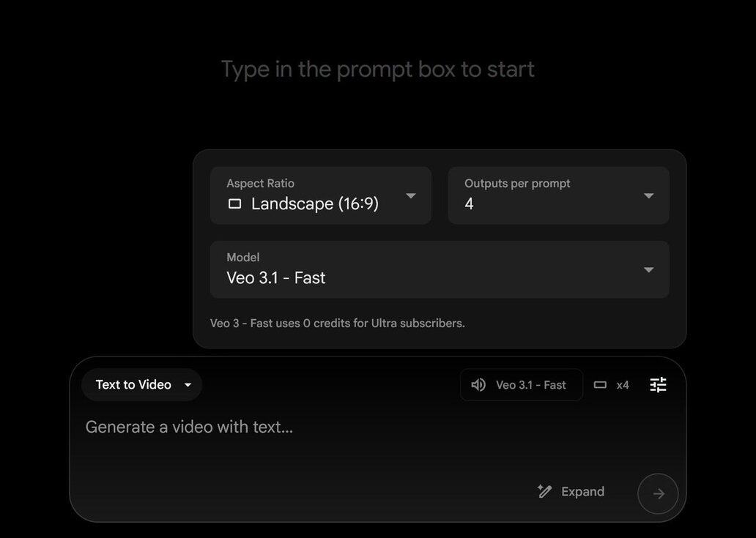The width and height of the screenshot is (756, 538).
Task: Click the speaker icon in model chip
Action: click(478, 385)
